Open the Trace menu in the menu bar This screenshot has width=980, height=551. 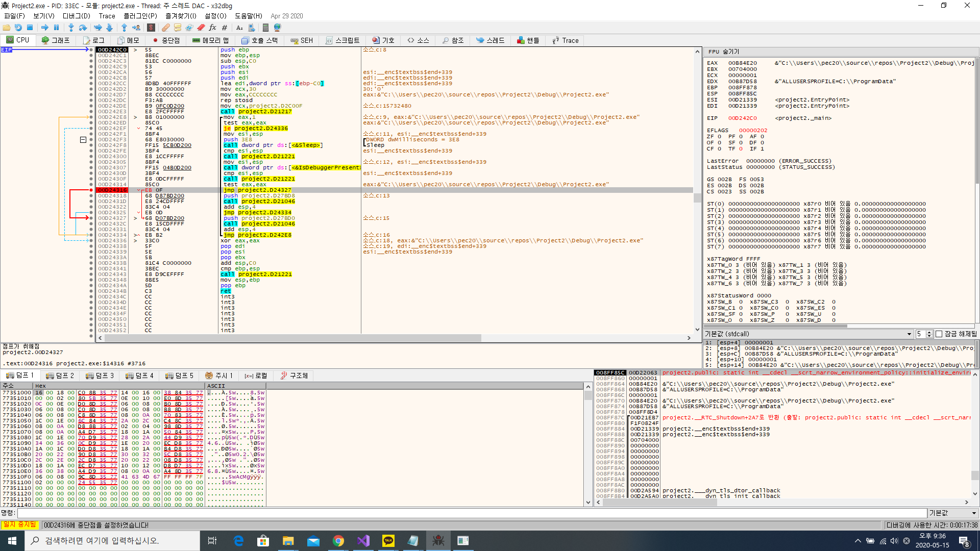107,16
